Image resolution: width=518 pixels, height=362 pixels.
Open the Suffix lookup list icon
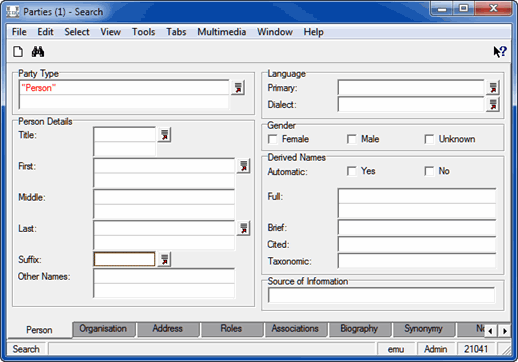pyautogui.click(x=164, y=259)
